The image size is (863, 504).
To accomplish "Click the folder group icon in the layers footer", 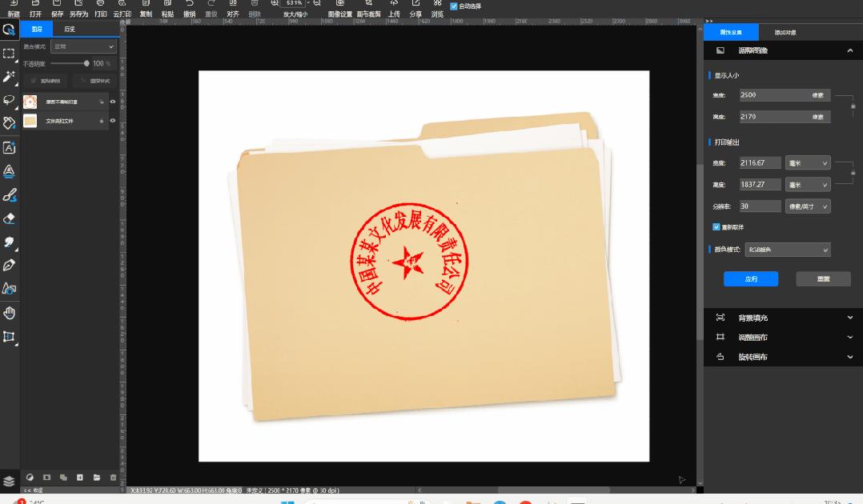I will pos(96,478).
